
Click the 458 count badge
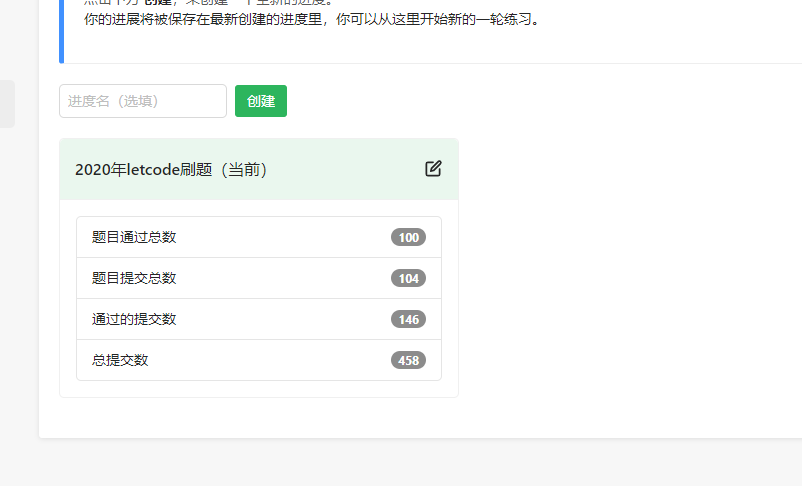point(408,360)
